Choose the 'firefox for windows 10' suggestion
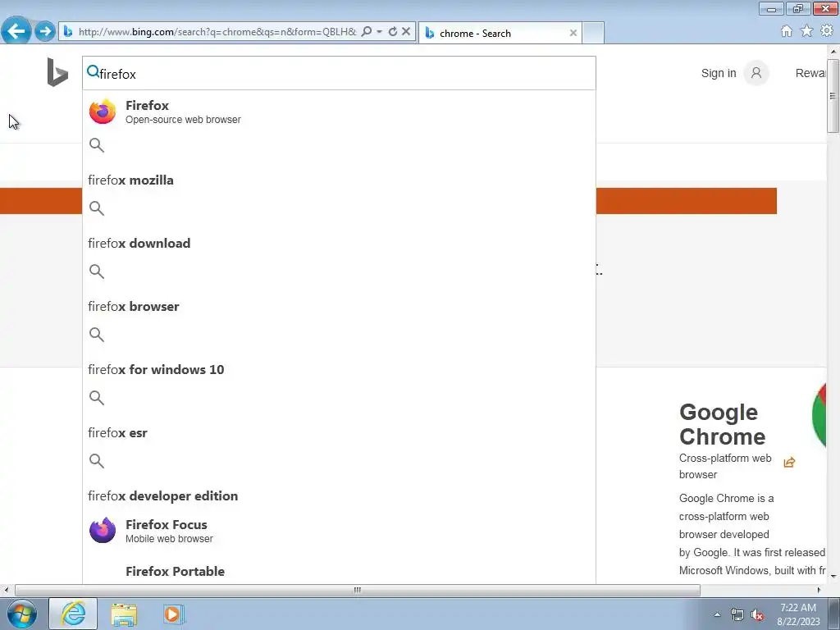This screenshot has height=630, width=840. pos(156,370)
